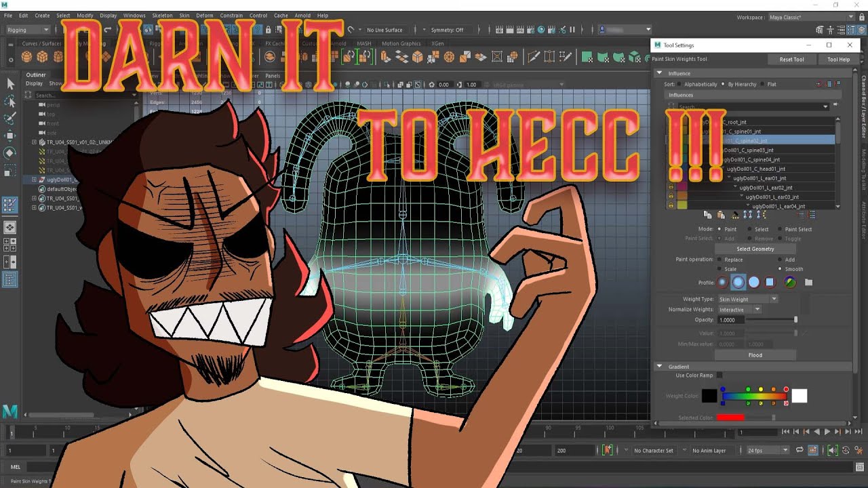
Task: Open the Rigging menu set dropdown
Action: [x=27, y=30]
